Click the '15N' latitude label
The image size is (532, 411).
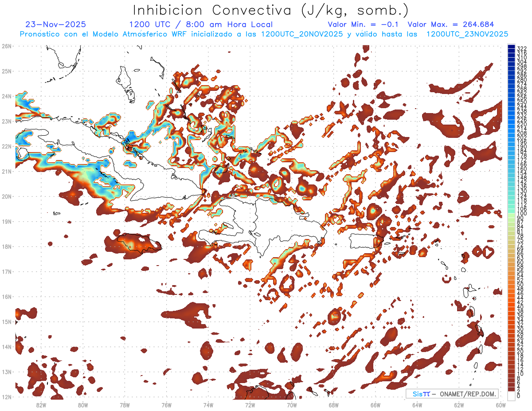click(6, 321)
